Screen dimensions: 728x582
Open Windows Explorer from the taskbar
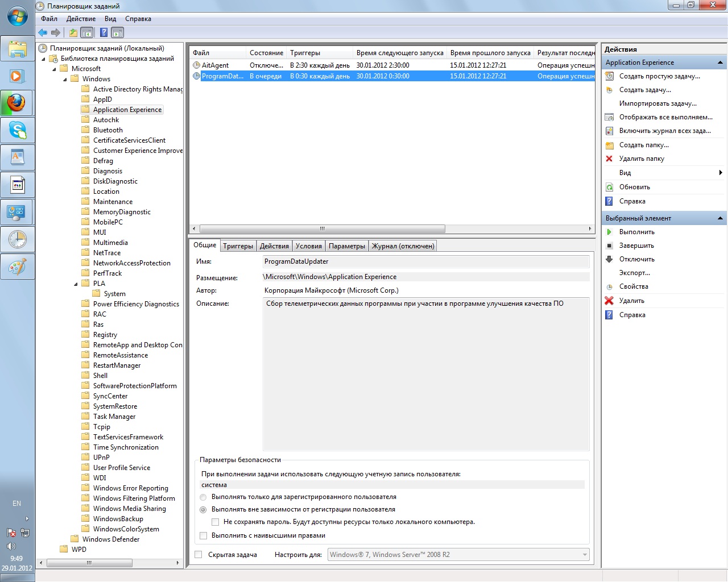pyautogui.click(x=17, y=48)
